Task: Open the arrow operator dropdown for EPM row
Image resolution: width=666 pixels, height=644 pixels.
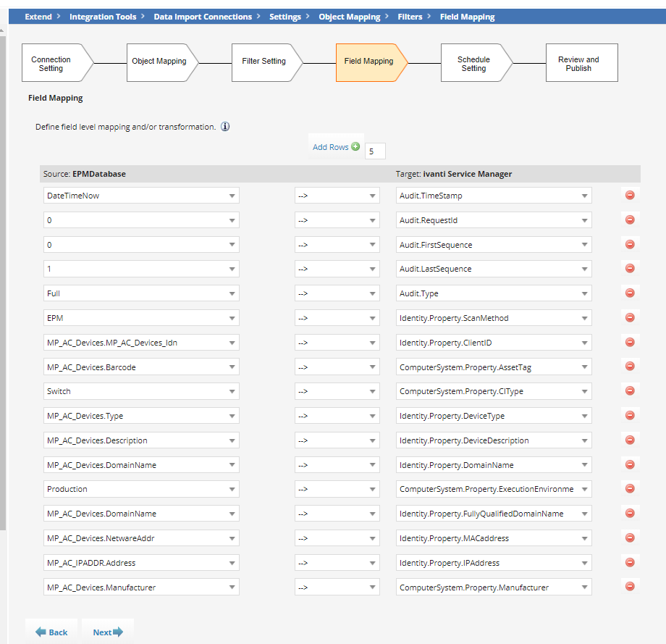Action: (x=337, y=318)
